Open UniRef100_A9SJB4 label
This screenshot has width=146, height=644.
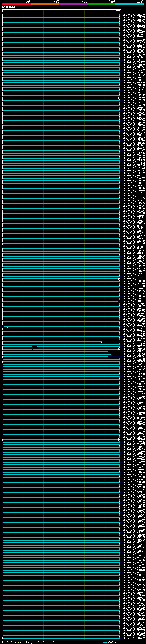[134, 304]
